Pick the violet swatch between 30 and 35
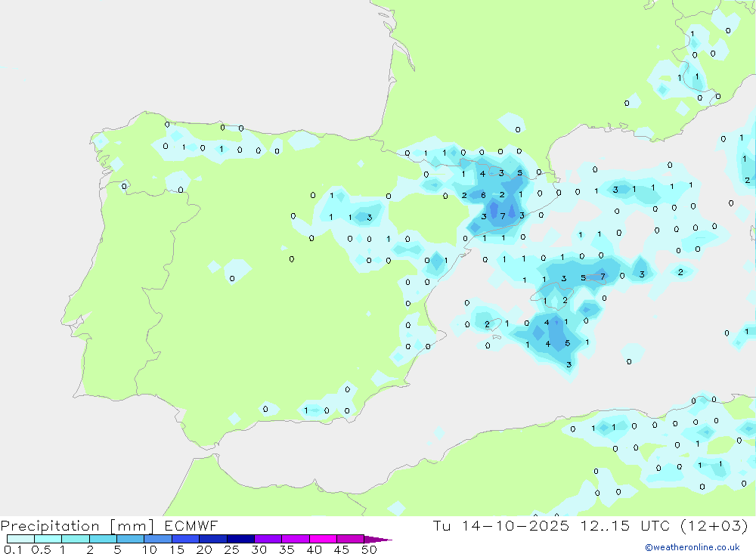 click(268, 539)
